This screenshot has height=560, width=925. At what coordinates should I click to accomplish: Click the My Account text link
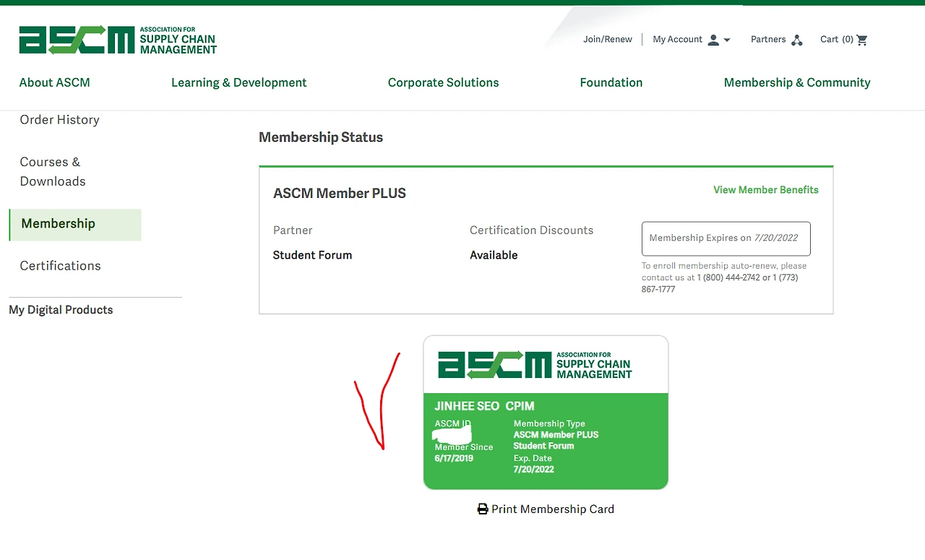point(678,40)
